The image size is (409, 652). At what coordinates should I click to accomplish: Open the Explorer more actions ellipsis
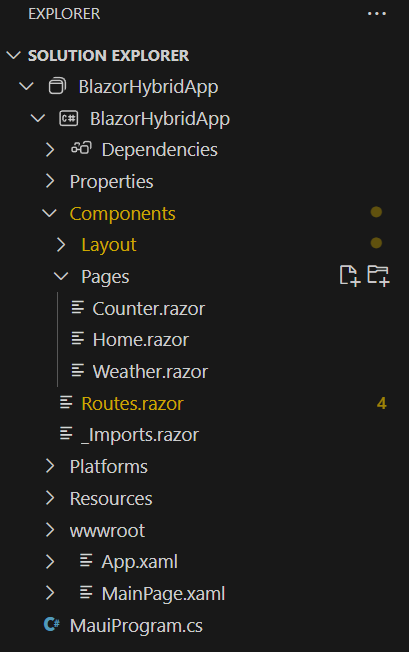coord(377,14)
